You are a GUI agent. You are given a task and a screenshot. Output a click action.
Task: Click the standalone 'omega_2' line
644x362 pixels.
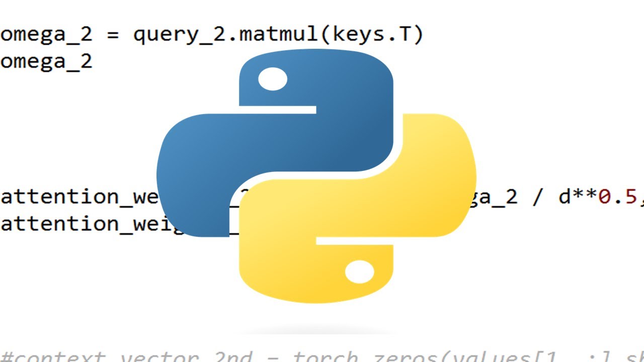[46, 62]
